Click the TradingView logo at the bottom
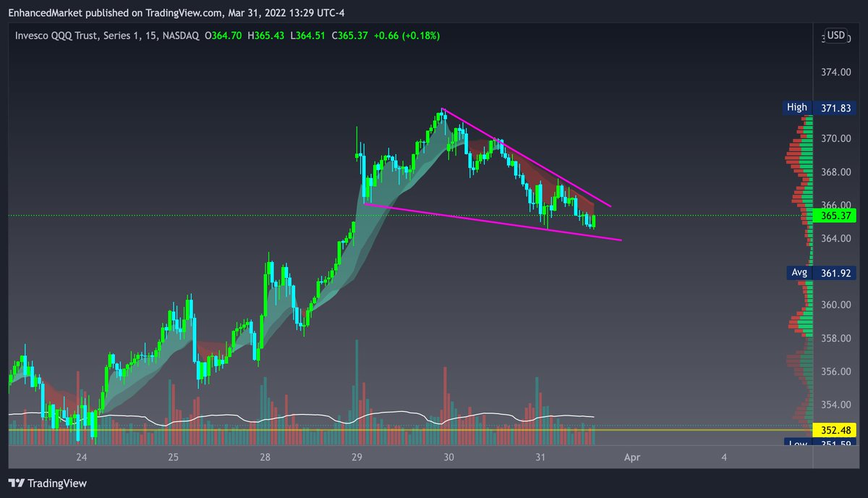Screen dimensions: 868x498 (x=47, y=484)
